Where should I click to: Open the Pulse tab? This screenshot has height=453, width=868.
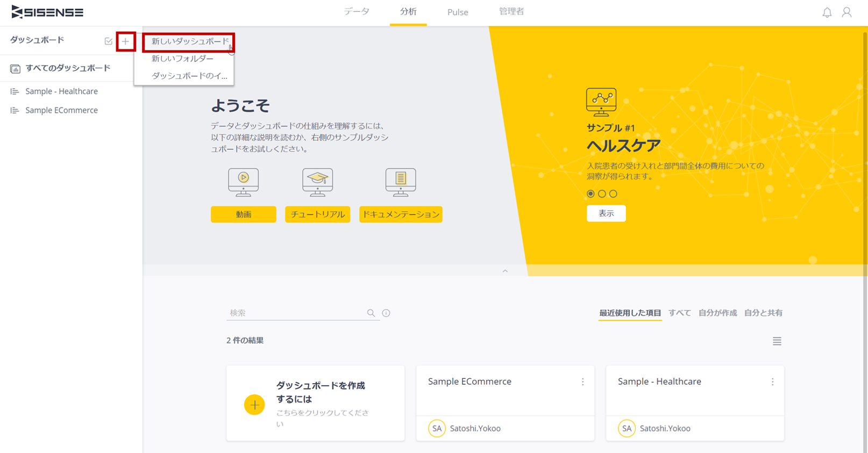click(458, 12)
